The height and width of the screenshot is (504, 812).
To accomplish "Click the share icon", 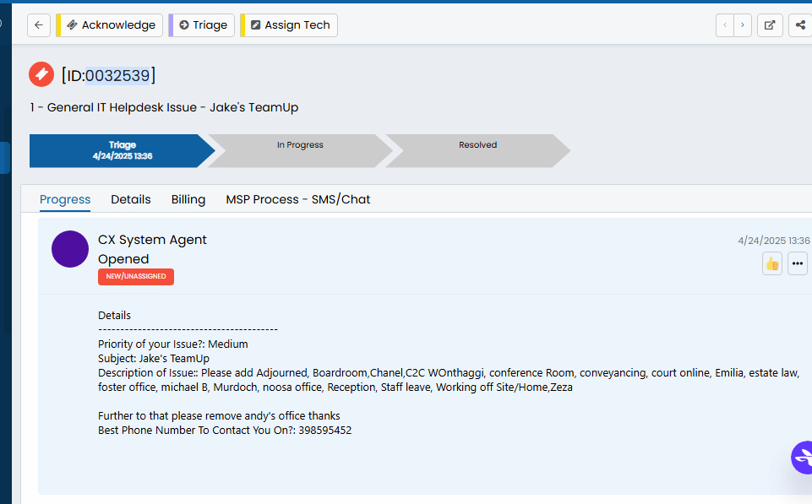I will coord(801,25).
